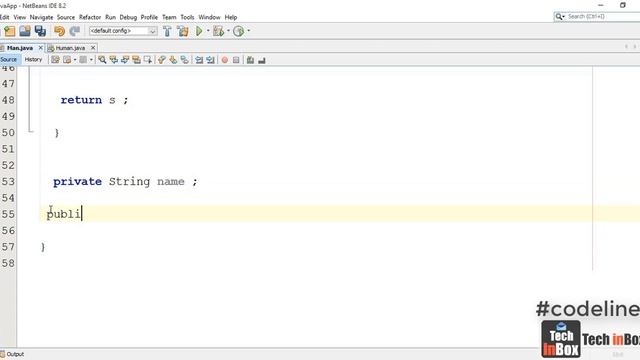Open Profile Project dropdown arrow
The width and height of the screenshot is (640, 360).
[x=249, y=31]
